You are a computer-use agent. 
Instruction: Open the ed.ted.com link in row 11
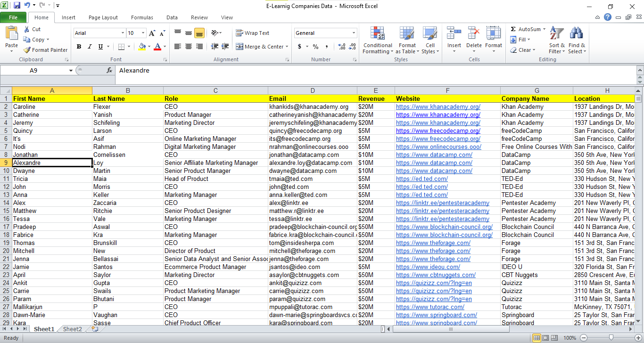tap(421, 179)
